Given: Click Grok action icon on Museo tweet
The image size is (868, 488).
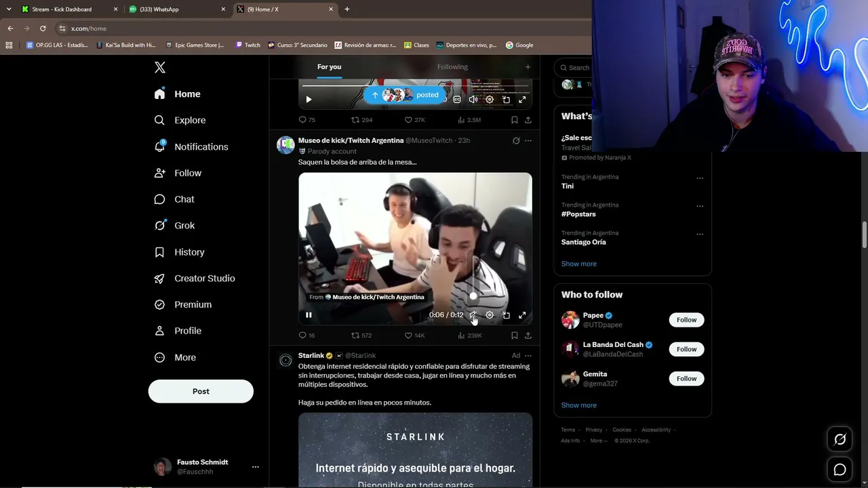Looking at the screenshot, I should coord(516,140).
